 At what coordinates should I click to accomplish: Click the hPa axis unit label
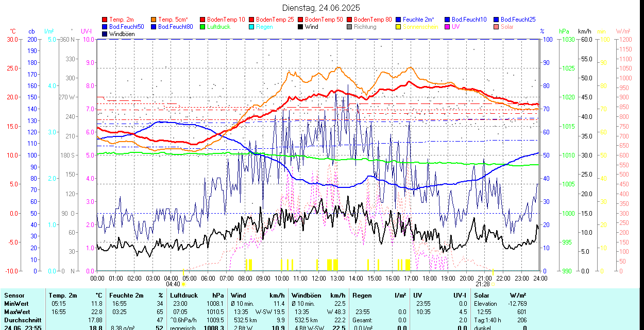point(565,31)
